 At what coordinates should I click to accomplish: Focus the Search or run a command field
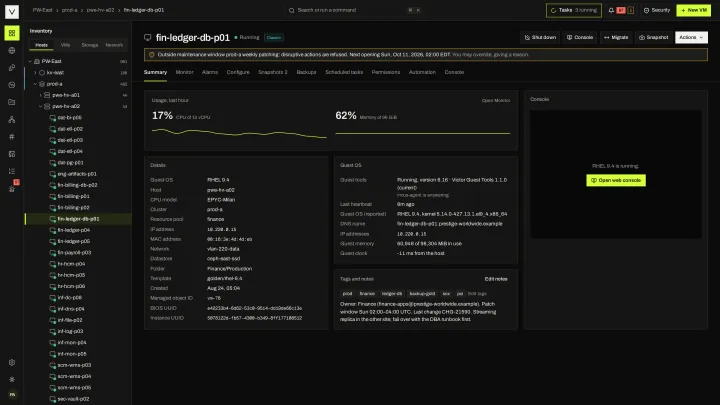[354, 10]
